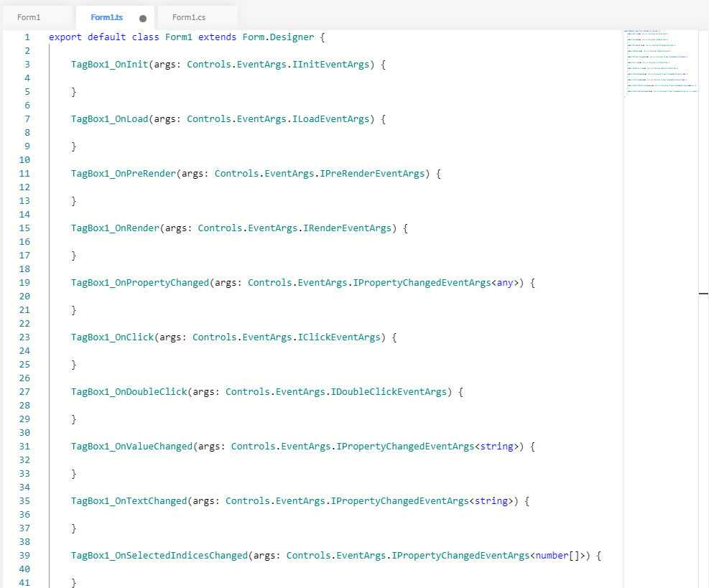Switch to the Form1 designer tab
Image resolution: width=709 pixels, height=588 pixels.
coord(29,17)
